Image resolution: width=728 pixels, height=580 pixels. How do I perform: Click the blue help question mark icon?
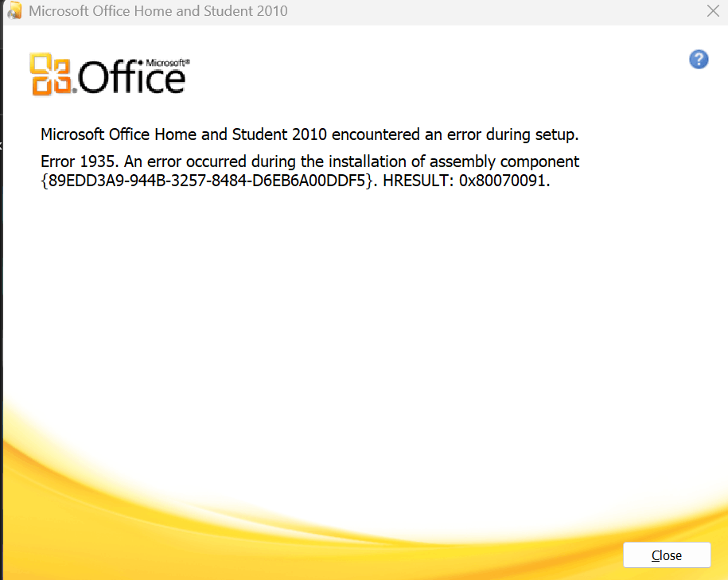click(x=699, y=60)
